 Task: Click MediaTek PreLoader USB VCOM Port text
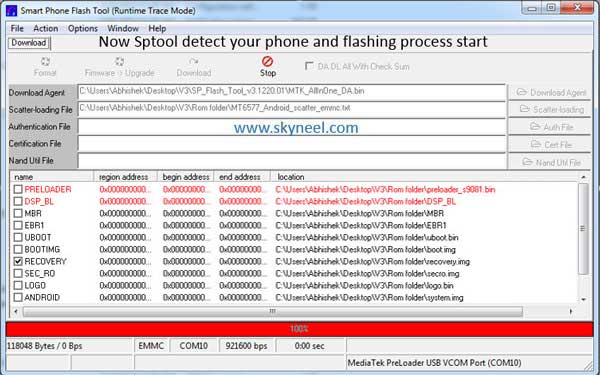coord(434,363)
